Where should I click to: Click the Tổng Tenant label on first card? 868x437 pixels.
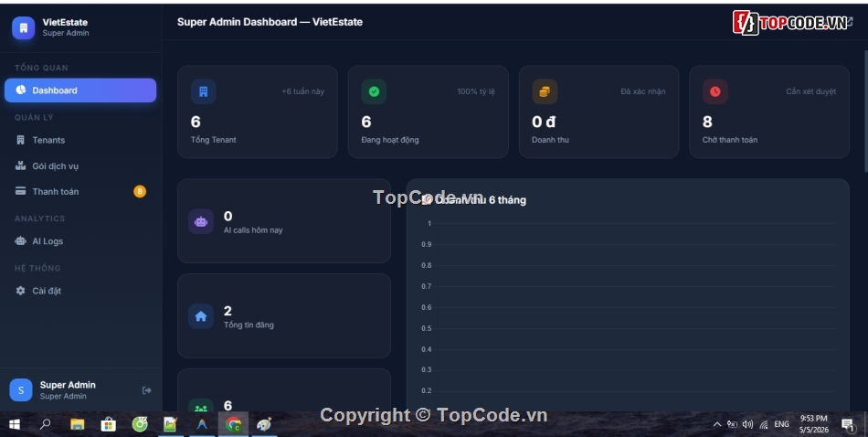click(214, 140)
